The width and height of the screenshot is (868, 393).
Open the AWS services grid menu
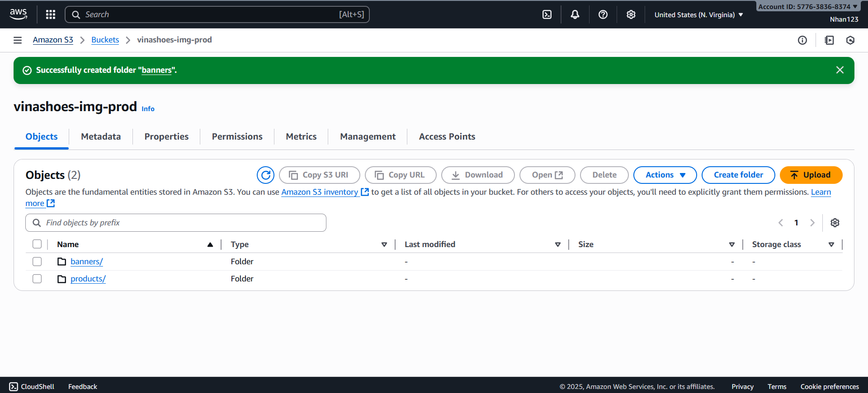point(51,14)
